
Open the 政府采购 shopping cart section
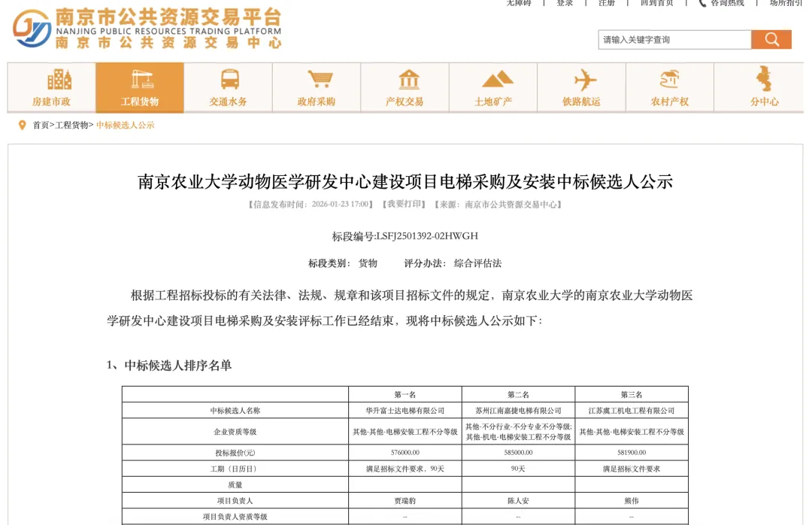tap(317, 87)
